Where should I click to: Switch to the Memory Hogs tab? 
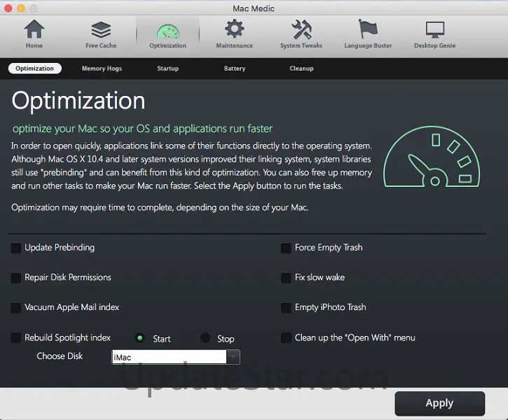[102, 69]
